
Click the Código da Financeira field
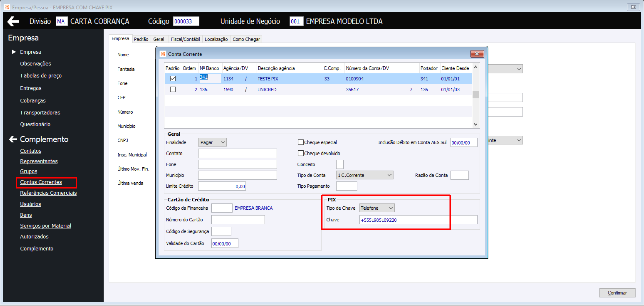[x=222, y=208]
